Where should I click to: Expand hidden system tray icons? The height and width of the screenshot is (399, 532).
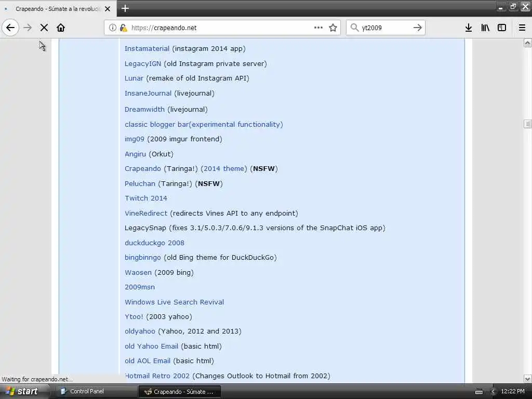[493, 392]
